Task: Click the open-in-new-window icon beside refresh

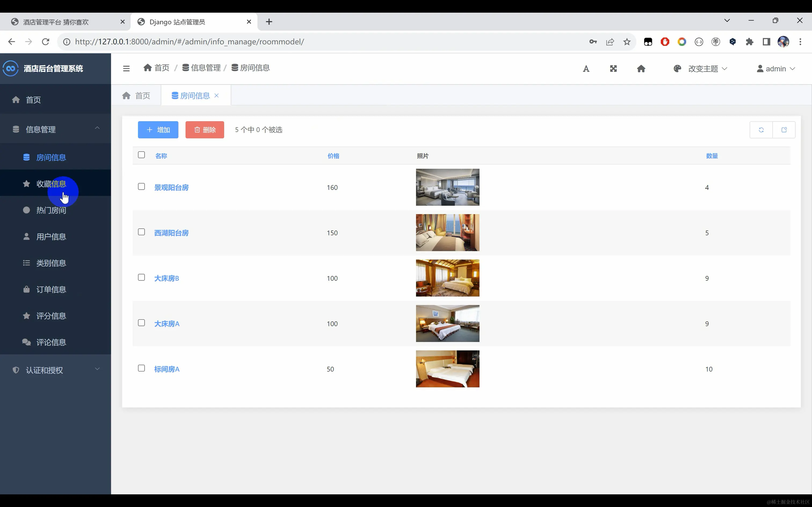Action: (x=784, y=130)
